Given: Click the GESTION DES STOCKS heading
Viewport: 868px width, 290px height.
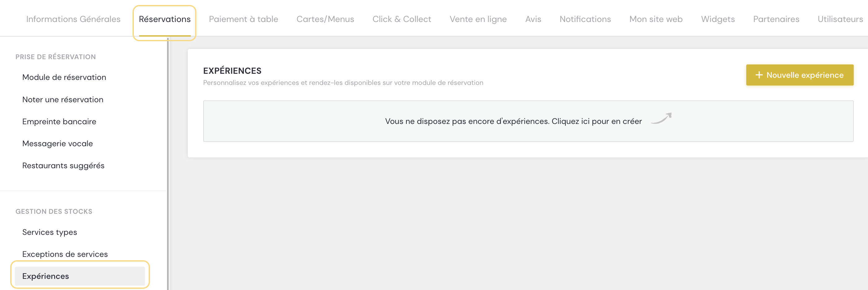Looking at the screenshot, I should pos(54,212).
